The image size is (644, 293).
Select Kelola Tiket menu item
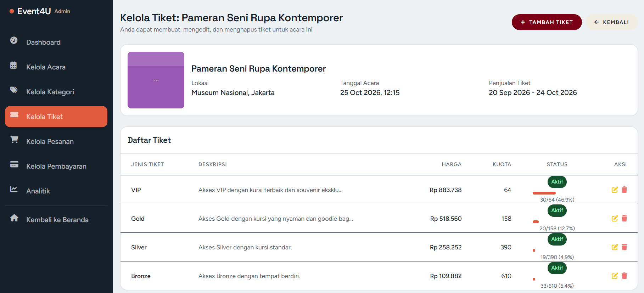click(x=56, y=117)
